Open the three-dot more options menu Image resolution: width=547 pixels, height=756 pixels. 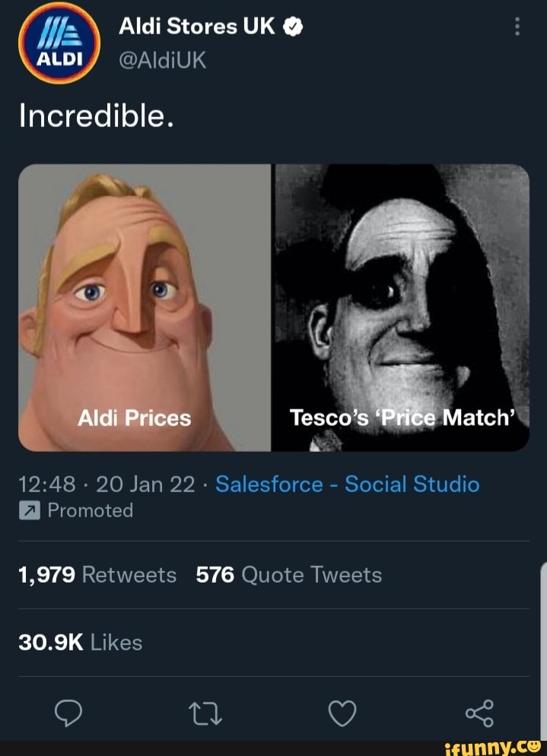click(517, 27)
